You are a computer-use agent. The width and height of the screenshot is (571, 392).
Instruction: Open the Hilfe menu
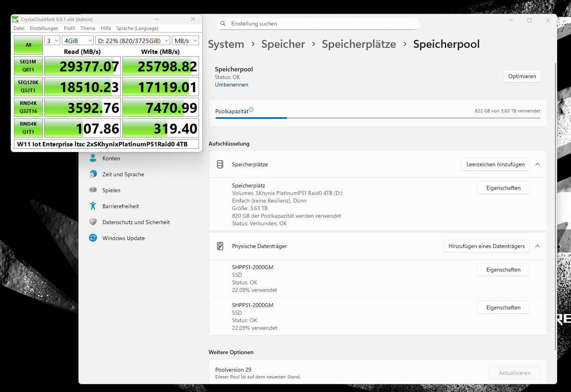coord(106,28)
